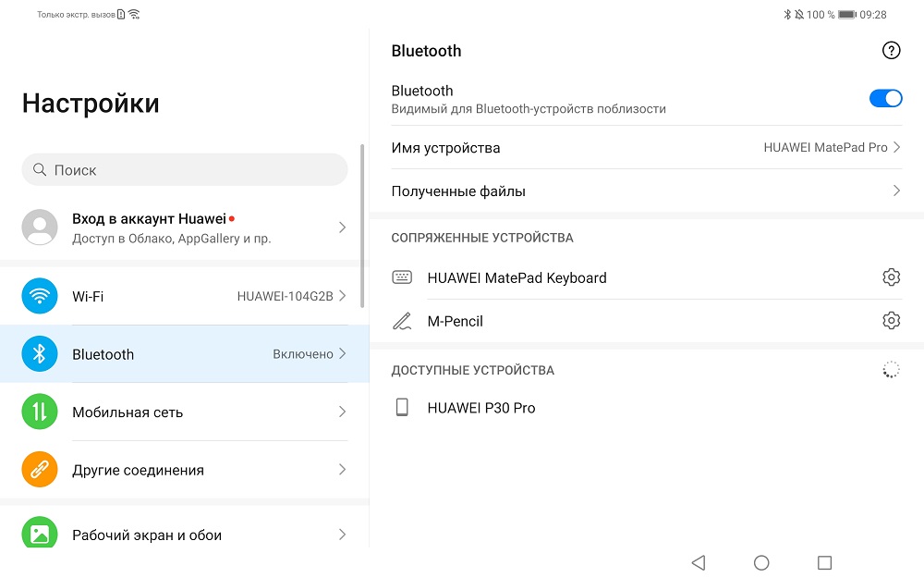This screenshot has height=578, width=924.
Task: Tap 'Видимый для Bluetooth-устройств поблизости' text
Action: [529, 109]
